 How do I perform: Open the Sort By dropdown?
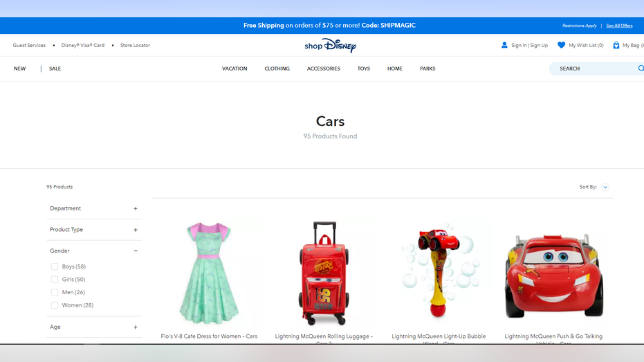[x=605, y=187]
